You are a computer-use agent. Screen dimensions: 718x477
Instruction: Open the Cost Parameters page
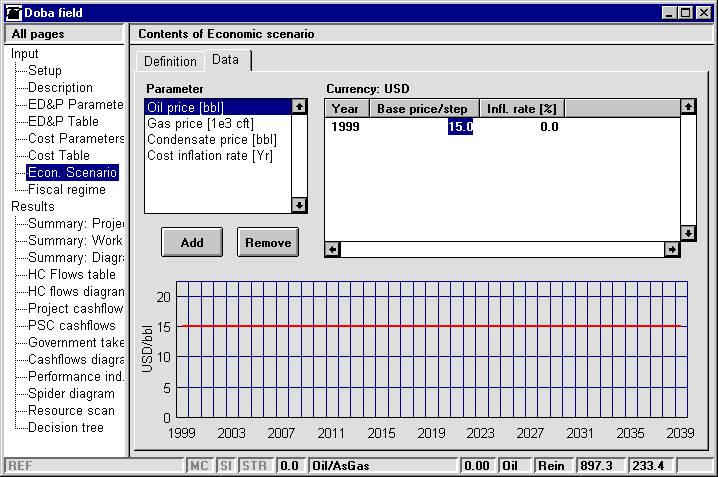point(76,138)
